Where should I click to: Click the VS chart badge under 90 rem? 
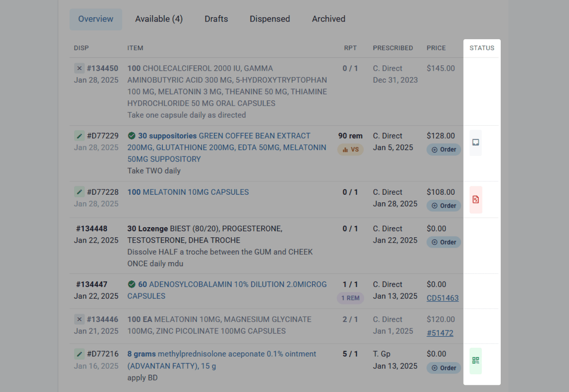(350, 150)
